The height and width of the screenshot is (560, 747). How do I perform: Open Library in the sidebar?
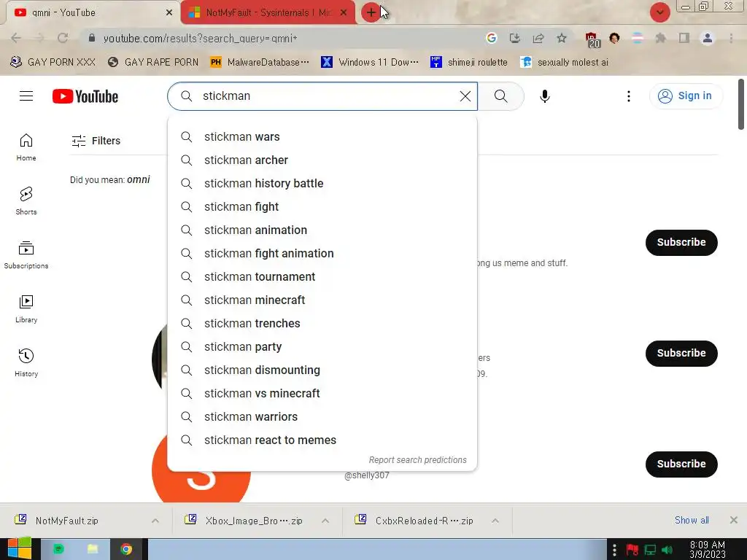(x=26, y=308)
